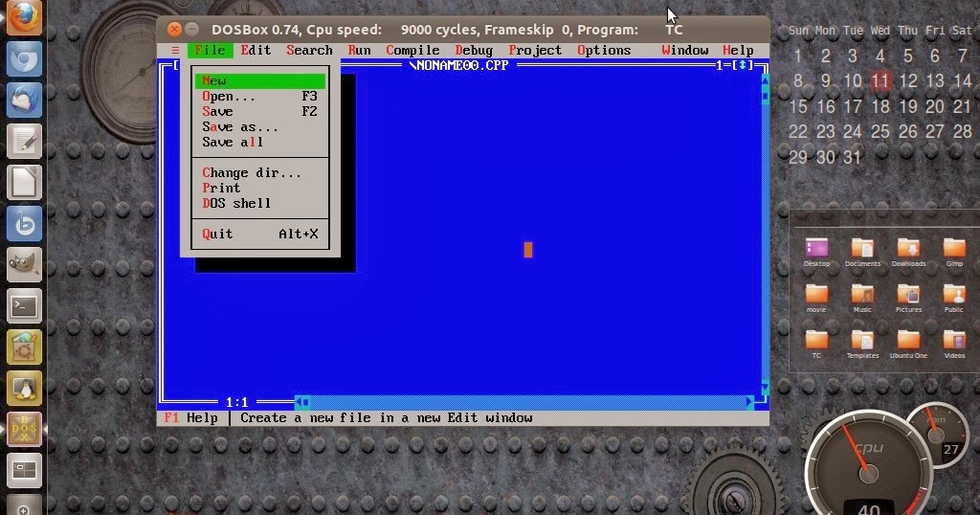The width and height of the screenshot is (980, 515).
Task: Click F1 Help in status bar
Action: [x=190, y=418]
